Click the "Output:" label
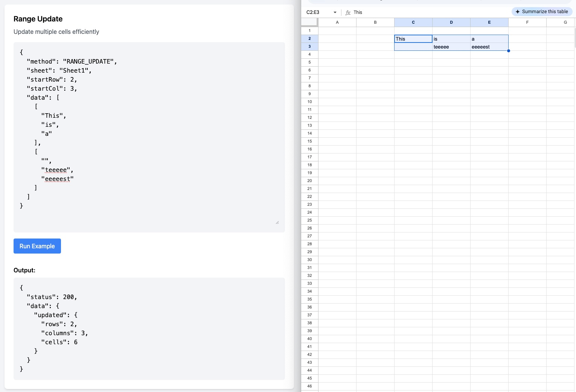Screen dimensions: 576x392 pos(24,270)
